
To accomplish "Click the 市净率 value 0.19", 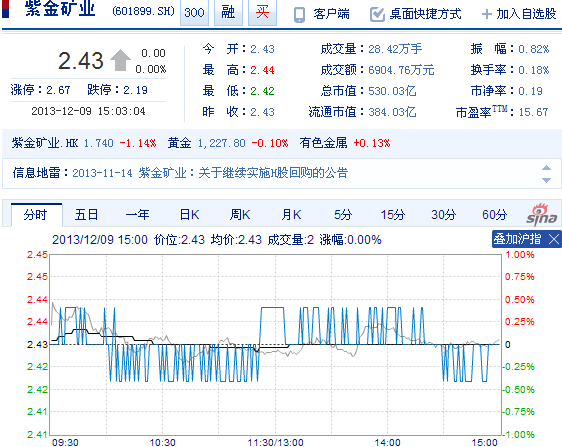I will 530,91.
